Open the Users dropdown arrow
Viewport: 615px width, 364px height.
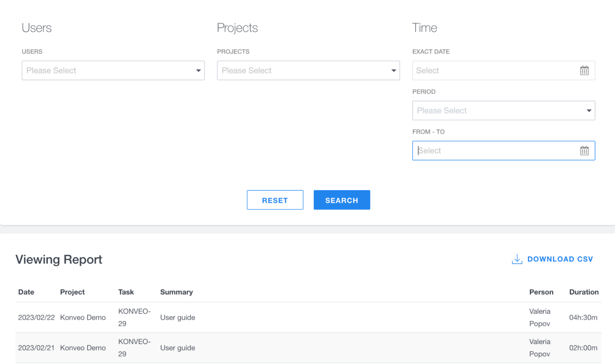click(x=198, y=71)
